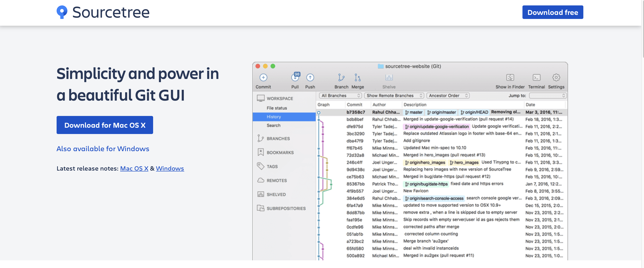644x268 pixels.
Task: Open Mac OS X release notes link
Action: tap(134, 169)
